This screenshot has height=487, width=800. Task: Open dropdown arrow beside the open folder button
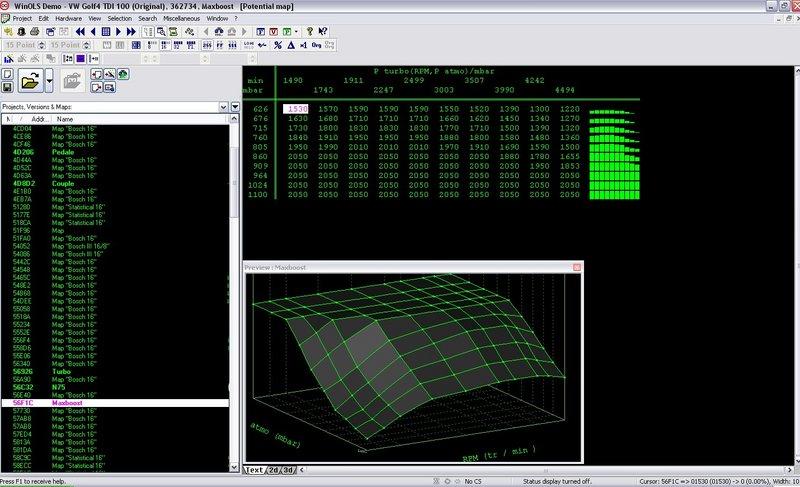point(49,81)
